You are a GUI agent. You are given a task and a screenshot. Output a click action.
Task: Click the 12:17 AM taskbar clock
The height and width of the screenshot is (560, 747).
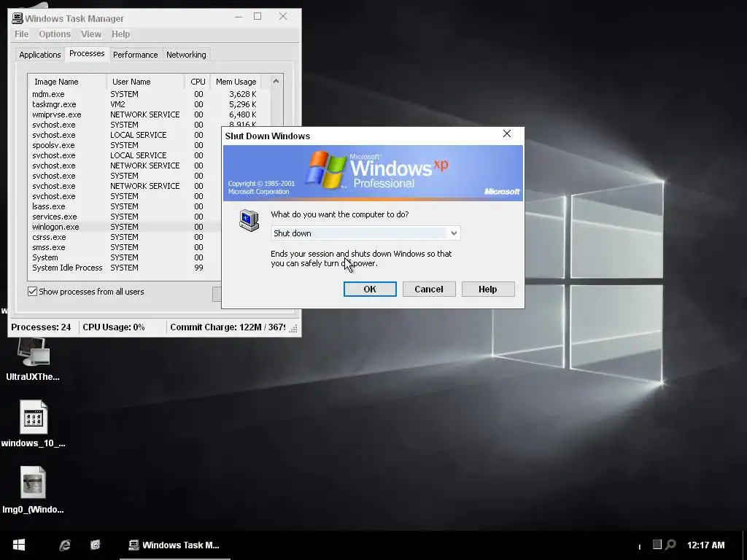point(705,545)
